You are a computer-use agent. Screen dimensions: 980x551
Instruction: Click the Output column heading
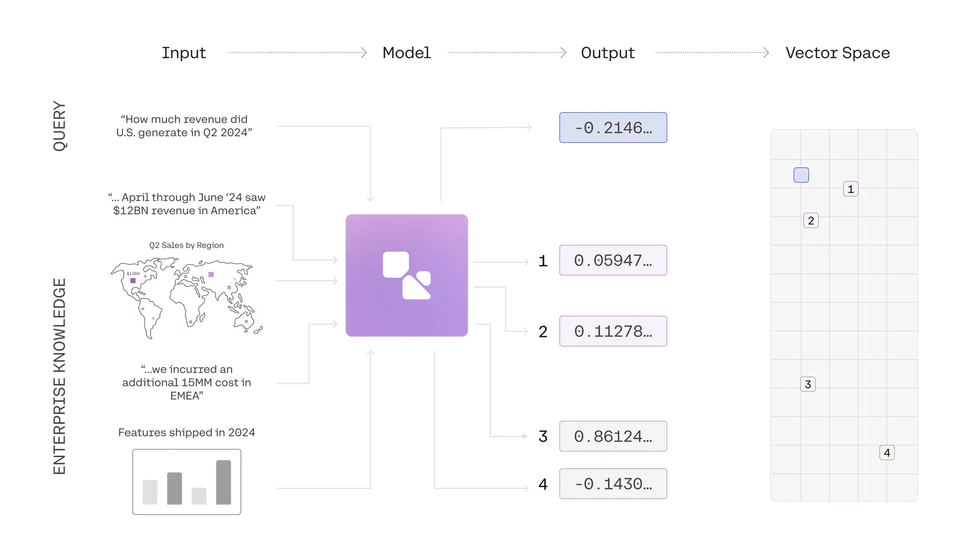coord(607,53)
